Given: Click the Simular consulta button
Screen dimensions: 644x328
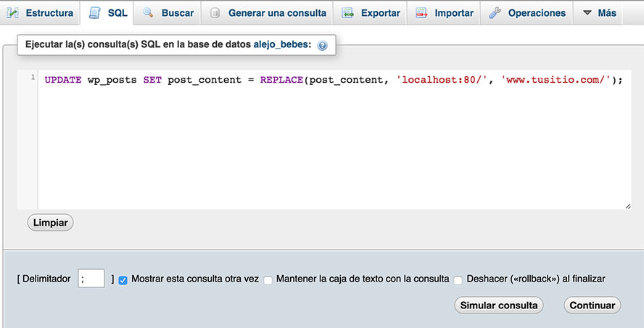Looking at the screenshot, I should point(499,306).
